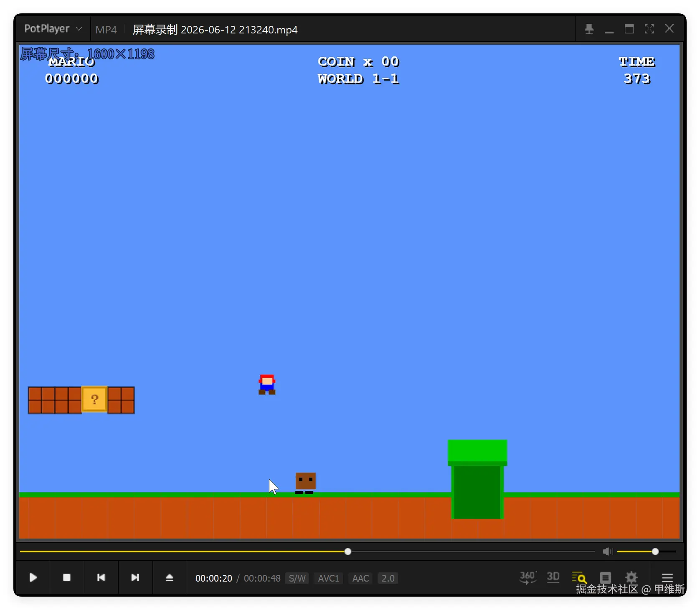Open a file with the eject icon

click(x=169, y=577)
